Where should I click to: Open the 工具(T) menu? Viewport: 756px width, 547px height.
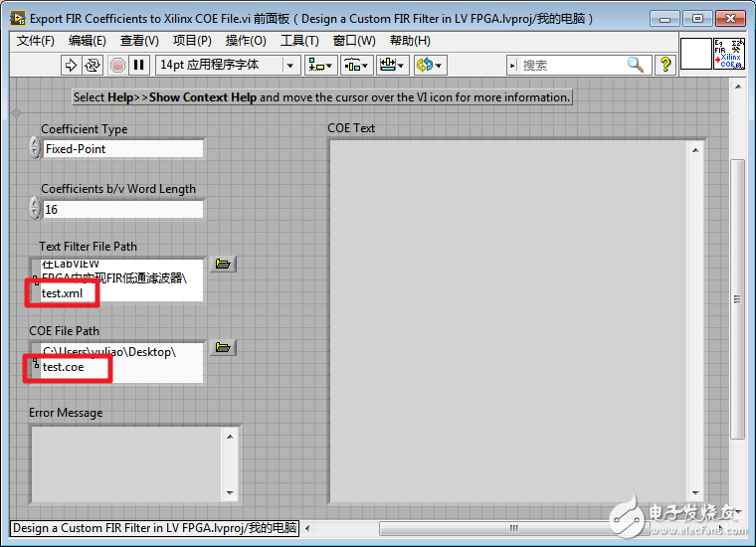point(299,40)
